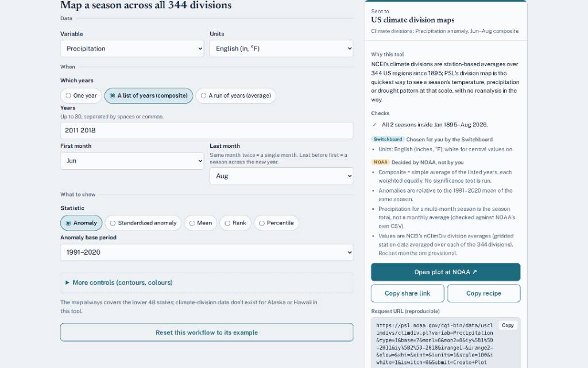Open the Last month dropdown set to Aug
Viewport: 588px width, 368px height.
(x=281, y=176)
